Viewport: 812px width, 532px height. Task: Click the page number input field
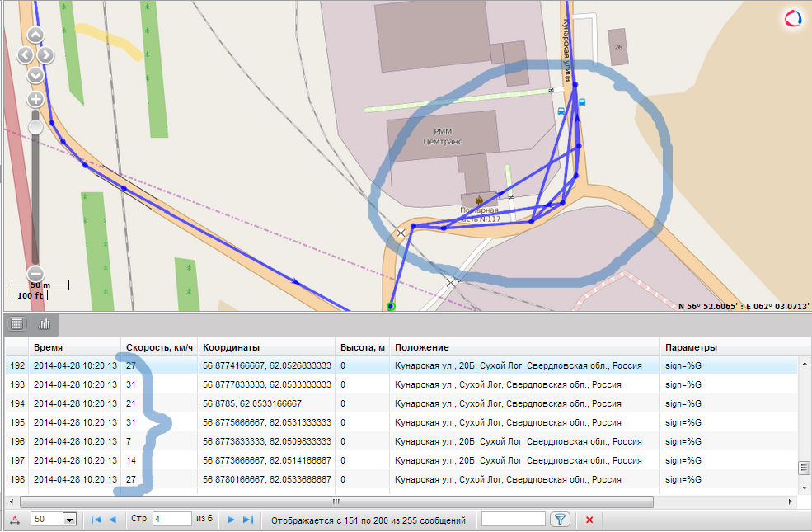(171, 520)
